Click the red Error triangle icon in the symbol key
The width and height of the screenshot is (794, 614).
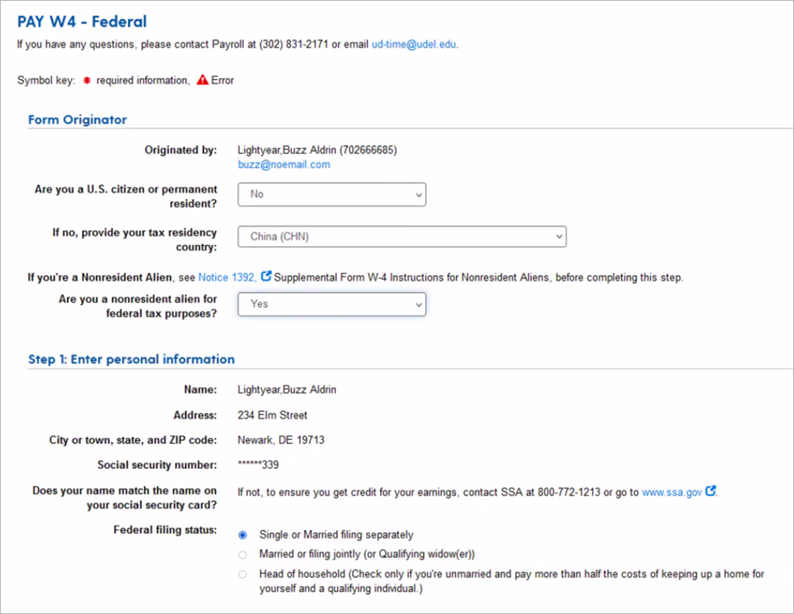203,80
